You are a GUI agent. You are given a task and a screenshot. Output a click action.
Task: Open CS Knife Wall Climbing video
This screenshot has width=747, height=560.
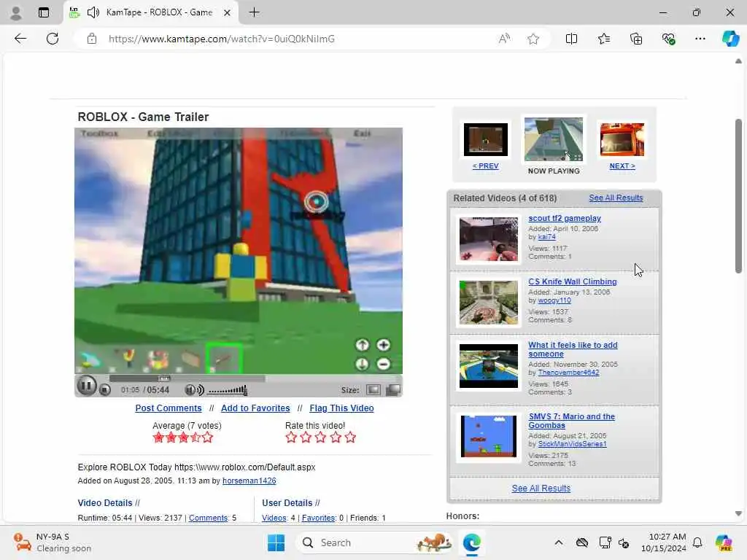pyautogui.click(x=572, y=281)
